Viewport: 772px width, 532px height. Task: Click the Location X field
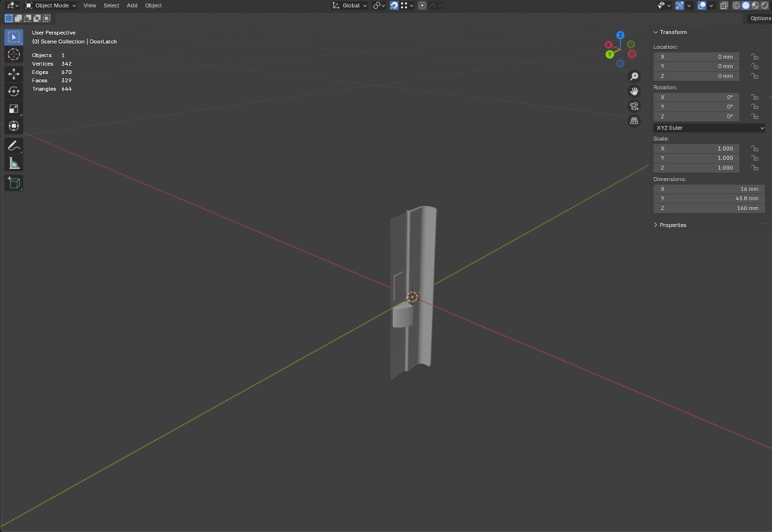pyautogui.click(x=696, y=57)
